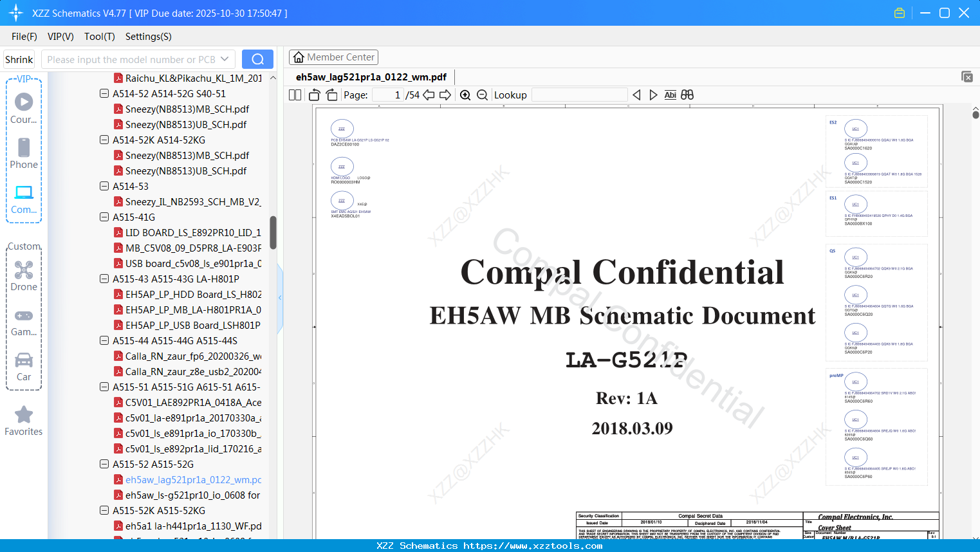Toggle the two-page layout view icon
980x552 pixels.
[295, 95]
